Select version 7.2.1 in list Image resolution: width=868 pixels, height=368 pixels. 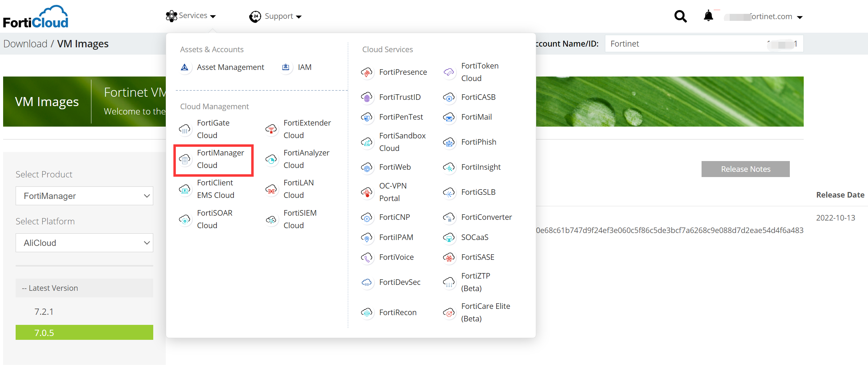(44, 312)
